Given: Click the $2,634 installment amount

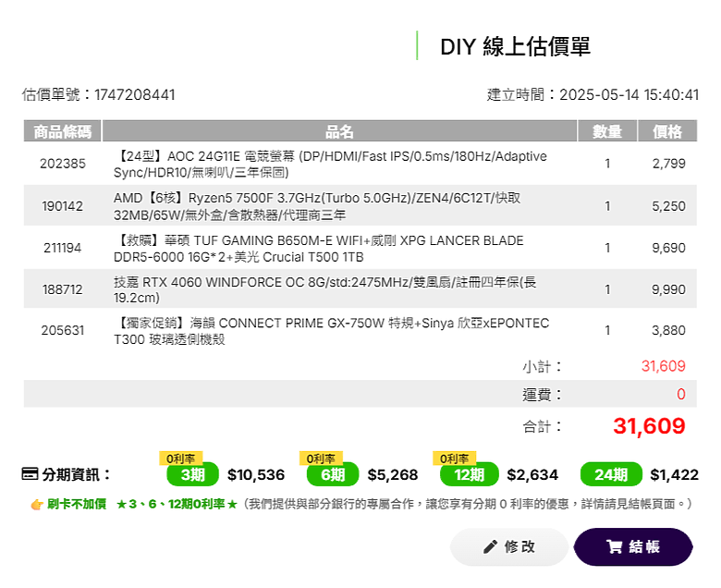Looking at the screenshot, I should point(532,474).
